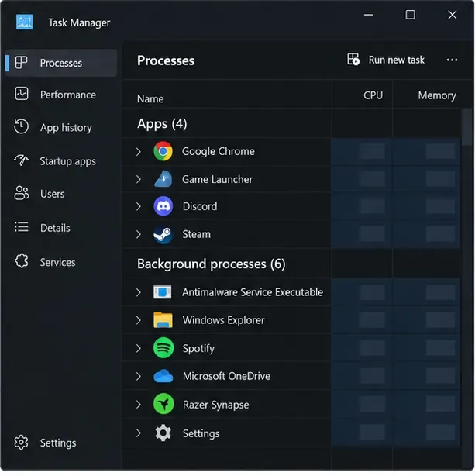Open Settings at the sidebar bottom
This screenshot has height=476, width=475.
(61, 443)
